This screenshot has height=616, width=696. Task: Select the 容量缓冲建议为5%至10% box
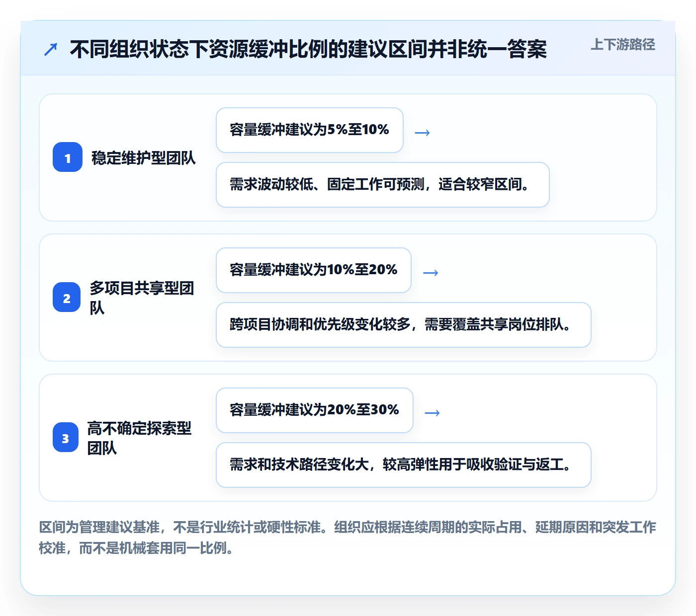[x=310, y=130]
